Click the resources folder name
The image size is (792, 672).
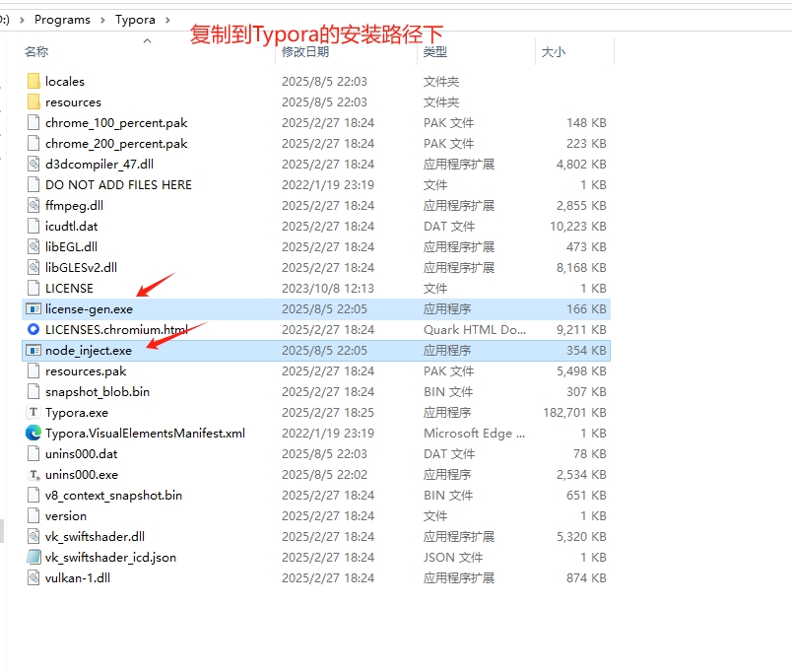[73, 102]
